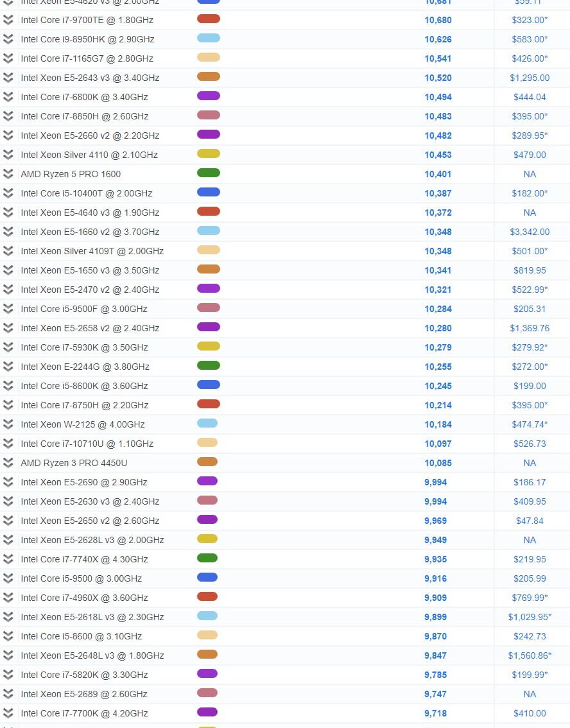570x728 pixels.
Task: Click orange swatch beside Ryzen 3 PRO 4450U
Action: click(x=207, y=462)
